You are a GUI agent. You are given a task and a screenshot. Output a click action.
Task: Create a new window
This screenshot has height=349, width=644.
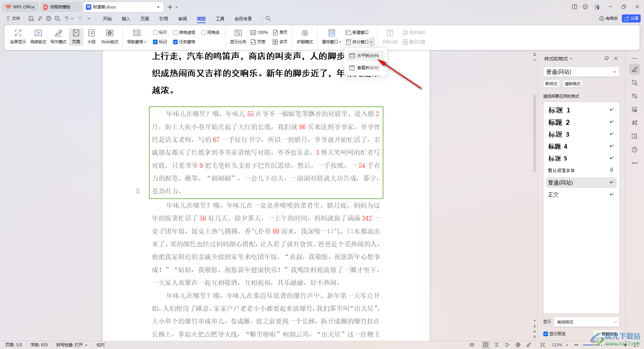tap(357, 33)
